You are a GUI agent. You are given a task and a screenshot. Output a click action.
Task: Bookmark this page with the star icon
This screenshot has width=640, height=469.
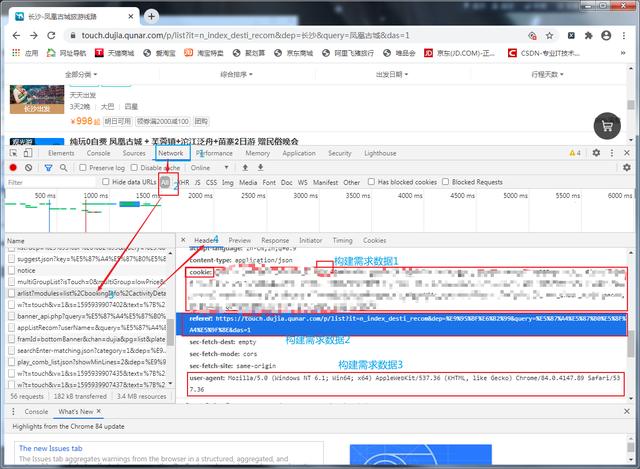[x=549, y=36]
